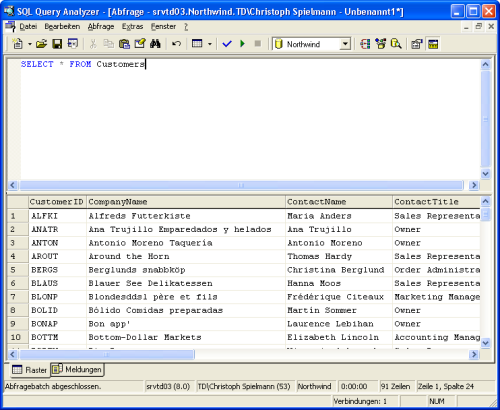Image resolution: width=500 pixels, height=410 pixels.
Task: Click the CustomerID column header
Action: click(x=57, y=202)
